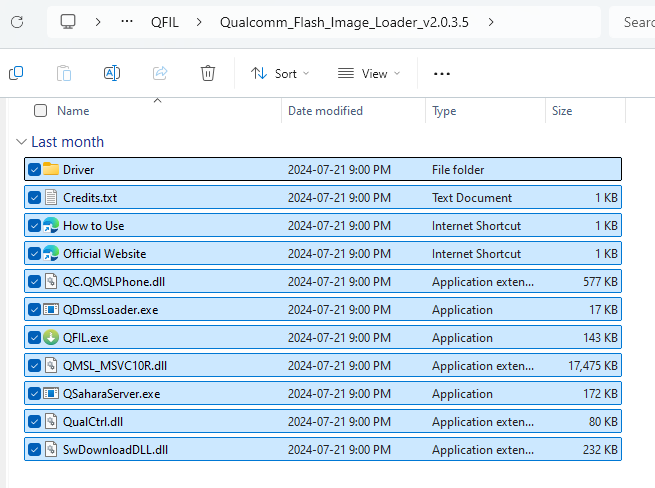The image size is (655, 488).
Task: Uncheck the QFIL.exe checkbox
Action: point(34,338)
